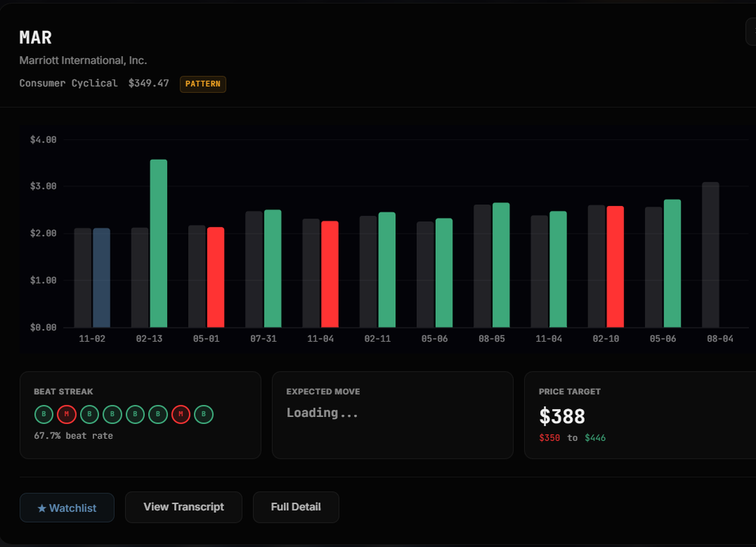The width and height of the screenshot is (756, 547).
Task: Click the BEAT STREAK heading
Action: (64, 391)
